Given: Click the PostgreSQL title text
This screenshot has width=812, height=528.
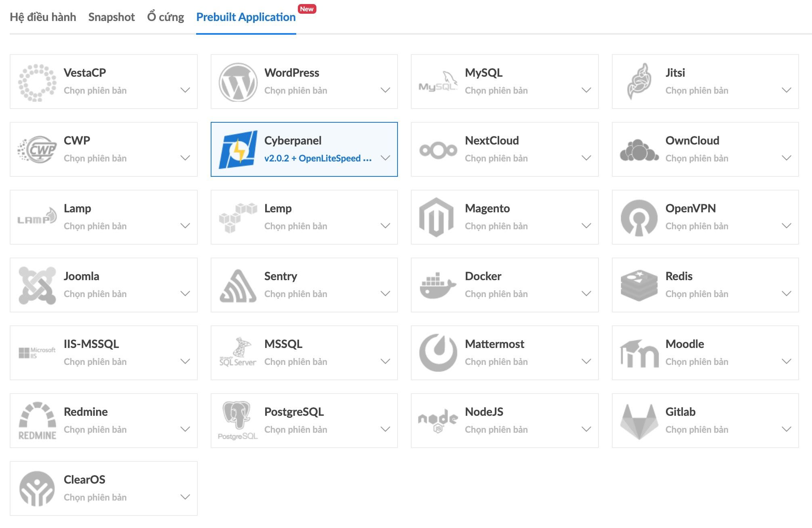Looking at the screenshot, I should [x=294, y=412].
